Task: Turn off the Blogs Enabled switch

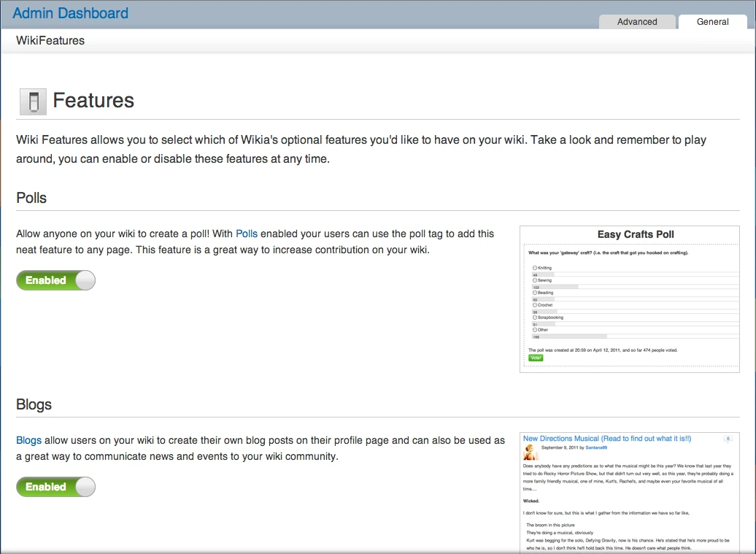Action: coord(56,487)
